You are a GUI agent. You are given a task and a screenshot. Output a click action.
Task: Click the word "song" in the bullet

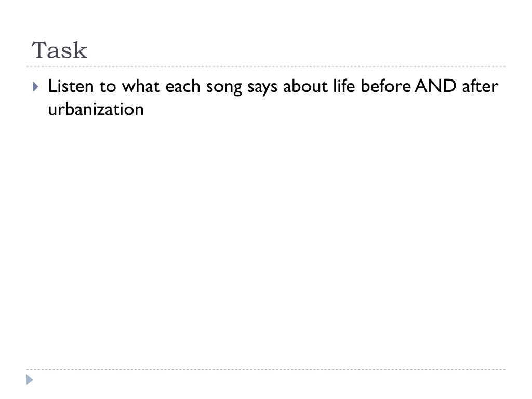pos(224,87)
